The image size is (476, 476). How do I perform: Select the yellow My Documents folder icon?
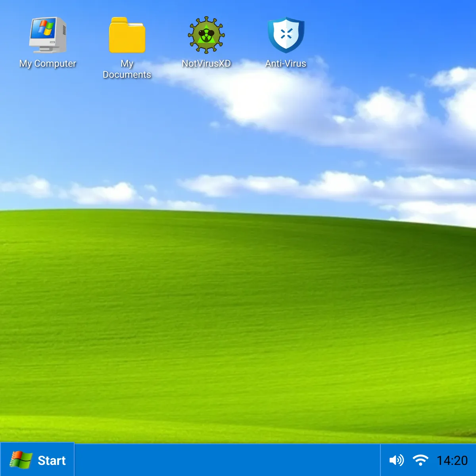[127, 36]
